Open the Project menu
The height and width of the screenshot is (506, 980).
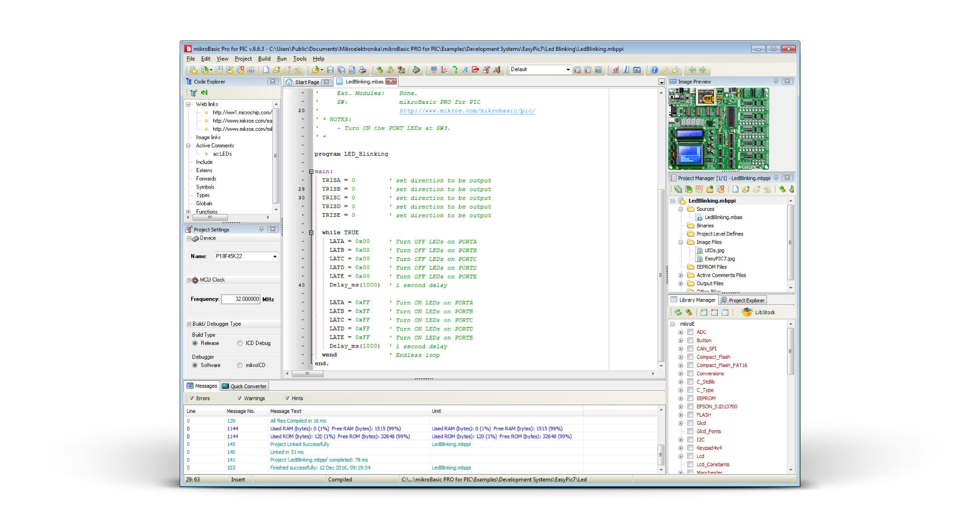tap(243, 59)
